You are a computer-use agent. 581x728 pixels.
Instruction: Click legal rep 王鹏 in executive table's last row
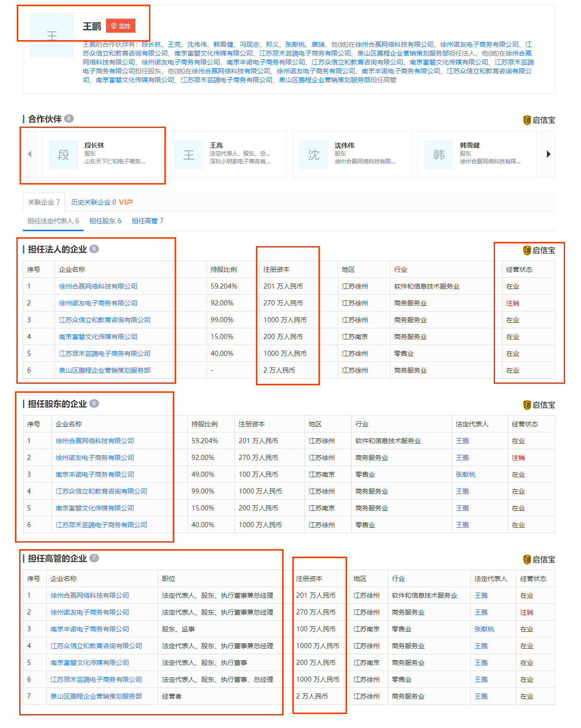(481, 696)
